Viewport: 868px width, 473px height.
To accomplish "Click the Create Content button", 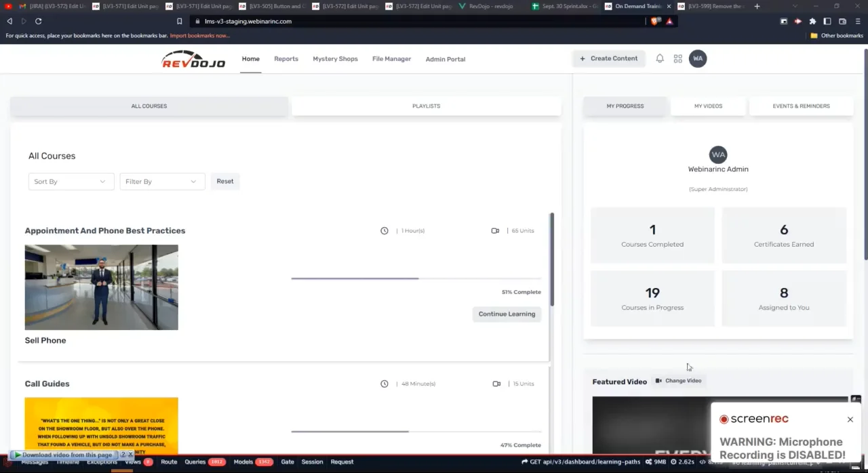I will tap(608, 58).
